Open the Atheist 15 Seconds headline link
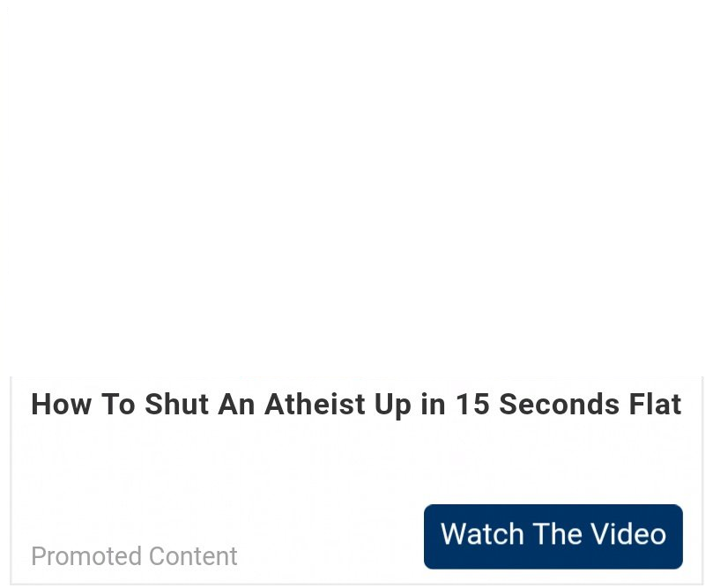This screenshot has width=713, height=588. (x=356, y=405)
